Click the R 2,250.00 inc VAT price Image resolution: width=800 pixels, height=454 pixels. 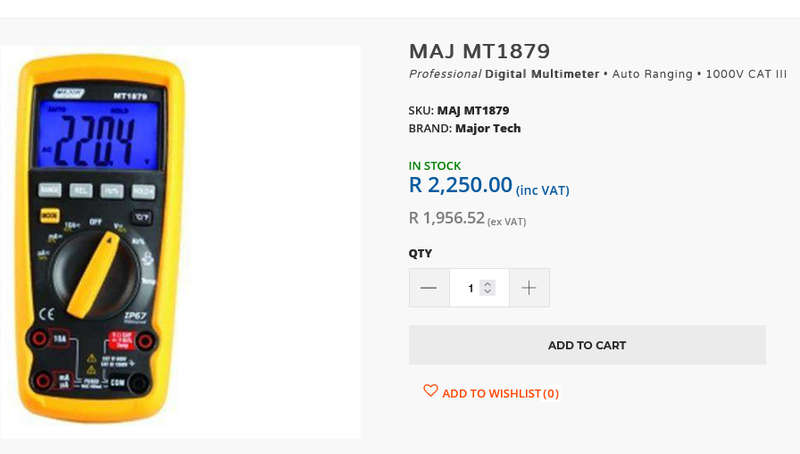(489, 185)
